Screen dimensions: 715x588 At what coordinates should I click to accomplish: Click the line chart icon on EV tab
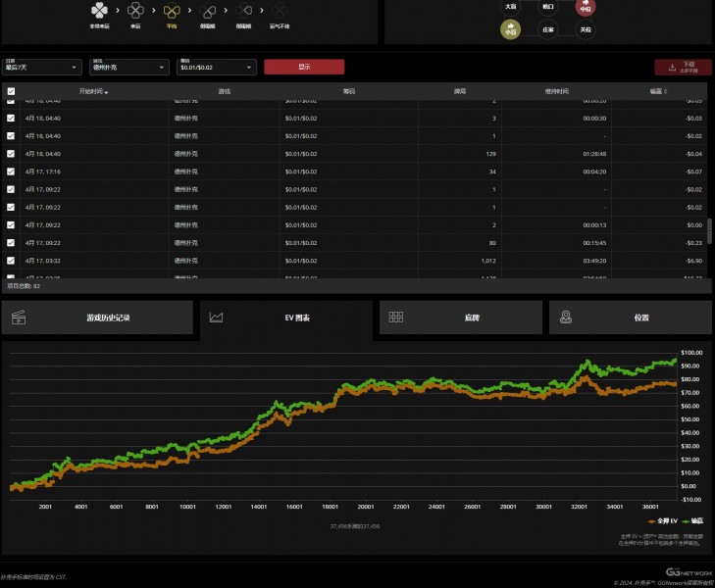(217, 318)
